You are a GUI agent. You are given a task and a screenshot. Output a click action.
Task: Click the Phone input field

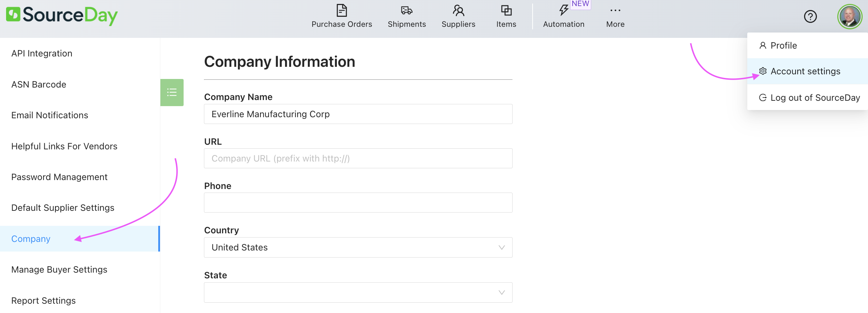point(358,203)
